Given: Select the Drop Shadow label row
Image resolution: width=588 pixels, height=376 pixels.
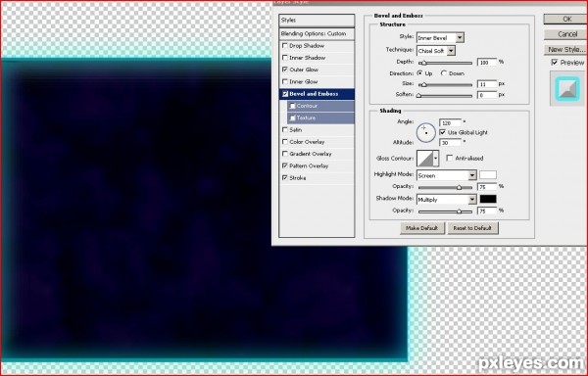Looking at the screenshot, I should click(317, 46).
